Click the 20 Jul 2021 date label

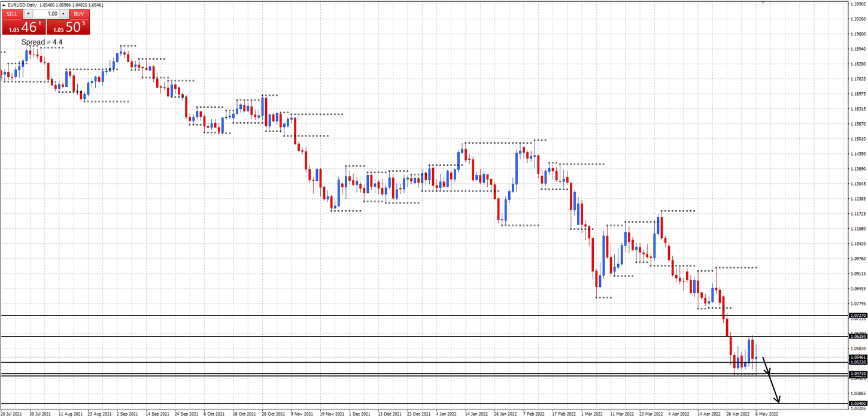click(12, 413)
